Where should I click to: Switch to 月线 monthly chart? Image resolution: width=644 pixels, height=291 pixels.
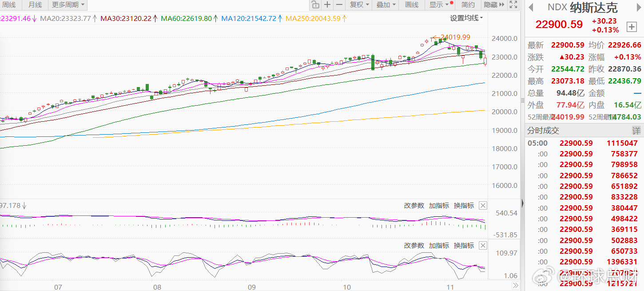(x=35, y=5)
